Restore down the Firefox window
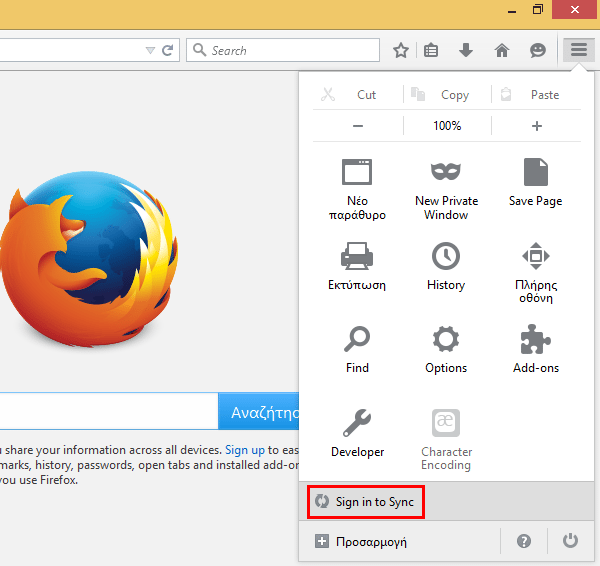The height and width of the screenshot is (566, 600). (x=538, y=10)
